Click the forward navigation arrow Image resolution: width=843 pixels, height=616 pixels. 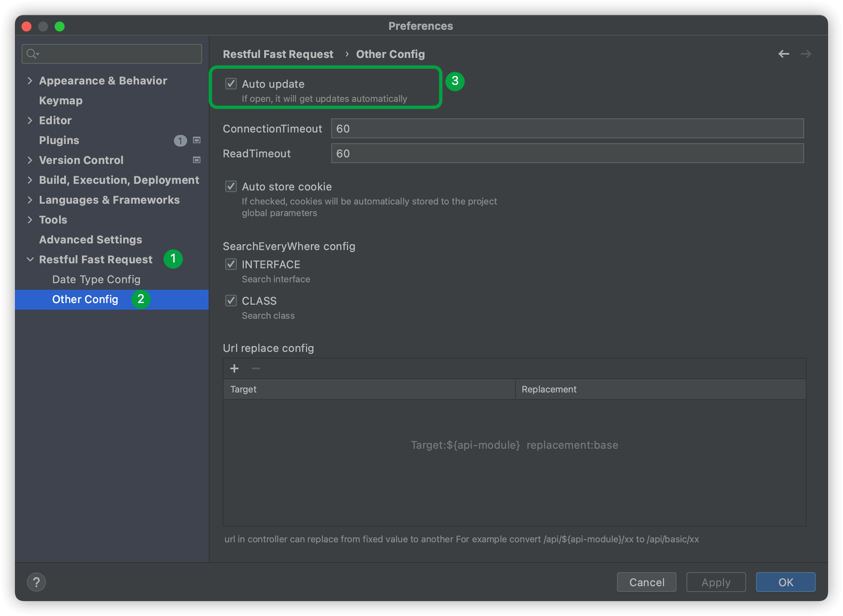(x=806, y=54)
